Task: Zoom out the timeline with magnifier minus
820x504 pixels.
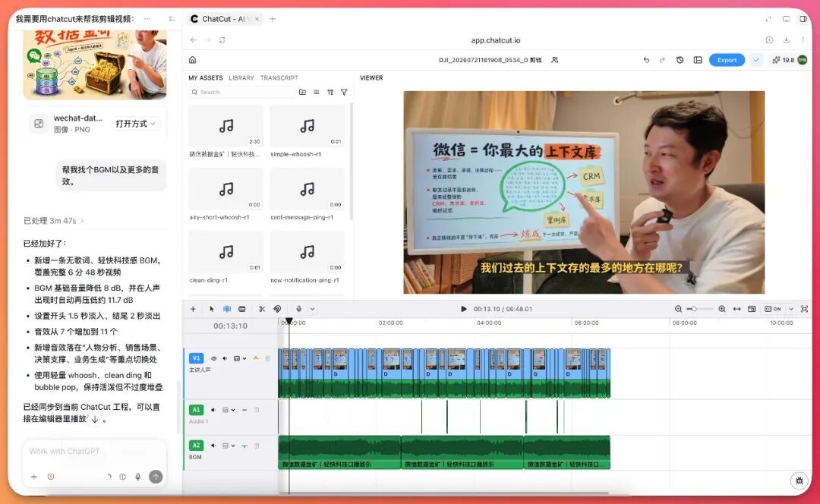Action: pos(678,309)
